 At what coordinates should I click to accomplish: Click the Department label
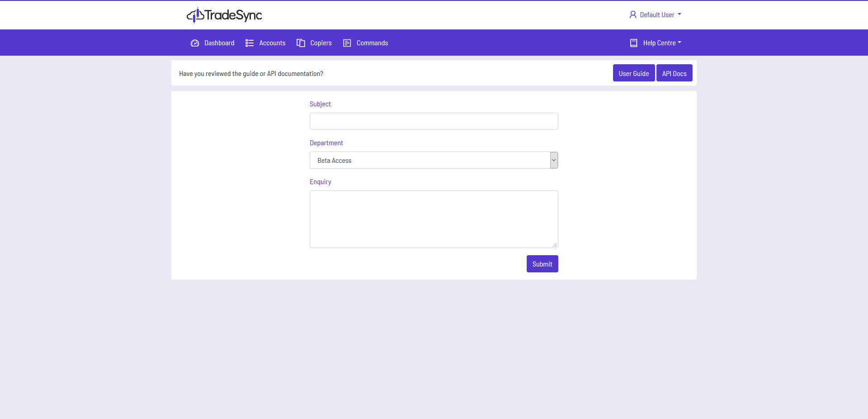(326, 143)
